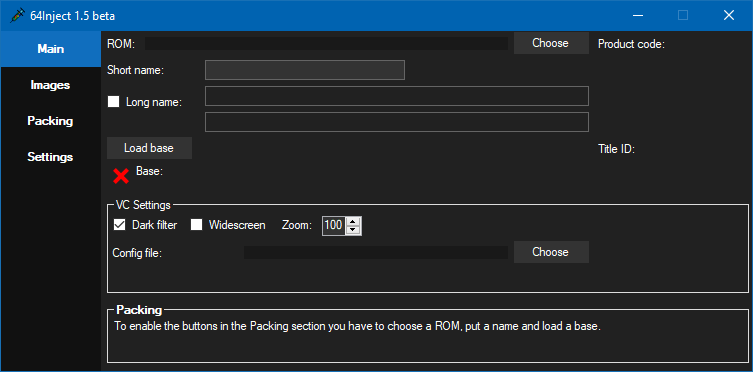This screenshot has width=753, height=372.
Task: Click the red X base status icon
Action: click(121, 176)
